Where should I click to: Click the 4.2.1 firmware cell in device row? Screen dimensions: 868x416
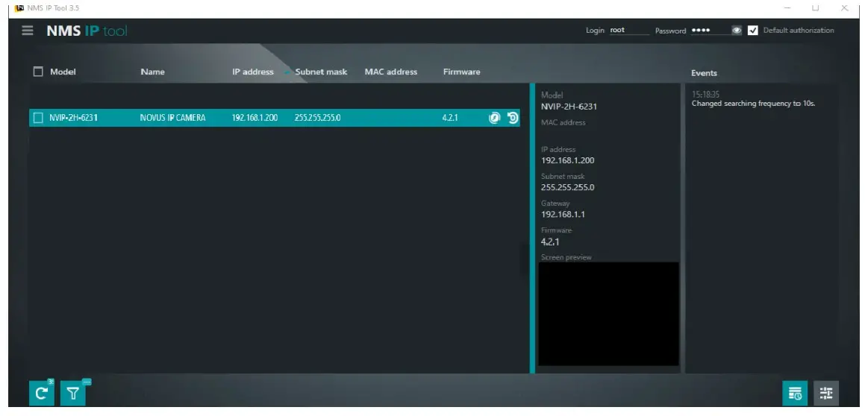[450, 118]
